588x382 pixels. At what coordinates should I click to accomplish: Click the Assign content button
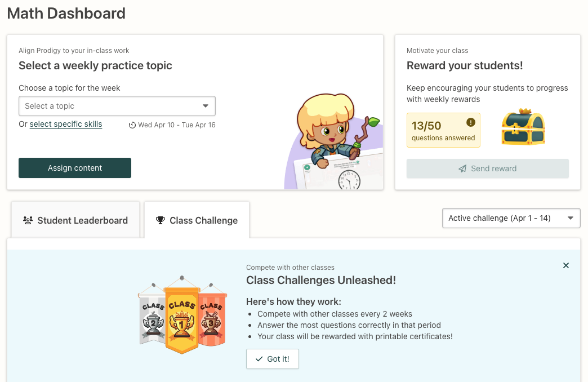pos(74,168)
